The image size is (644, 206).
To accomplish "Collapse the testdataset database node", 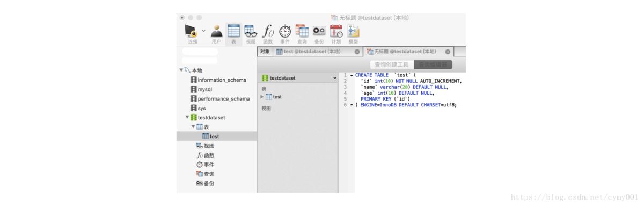I will 187,117.
